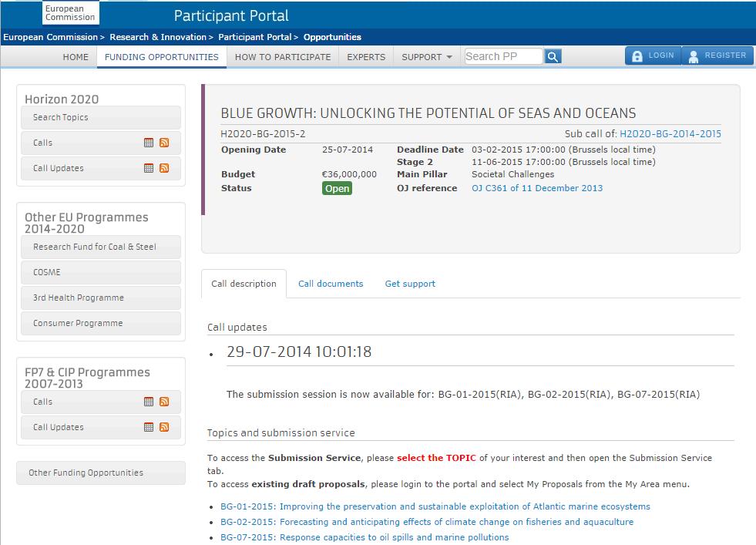Open Research Fund for Coal & Steel
The image size is (756, 545).
[x=101, y=247]
